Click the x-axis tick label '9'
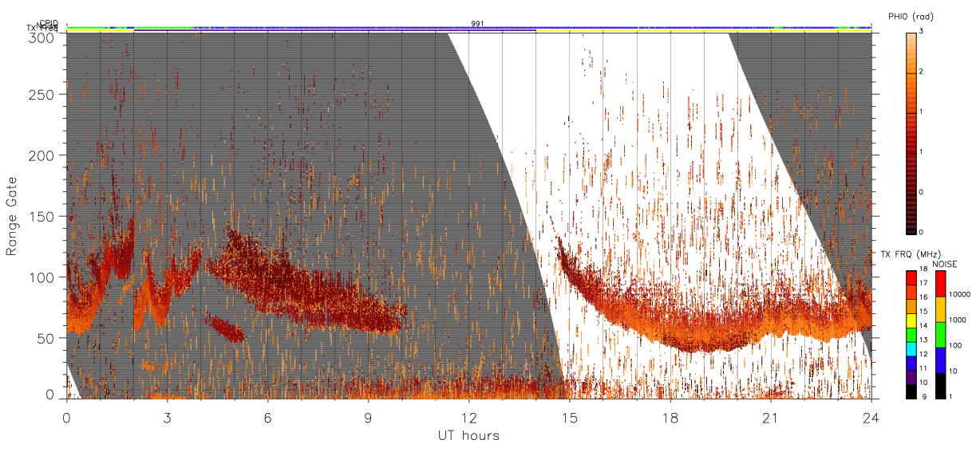The height and width of the screenshot is (452, 980). point(368,417)
